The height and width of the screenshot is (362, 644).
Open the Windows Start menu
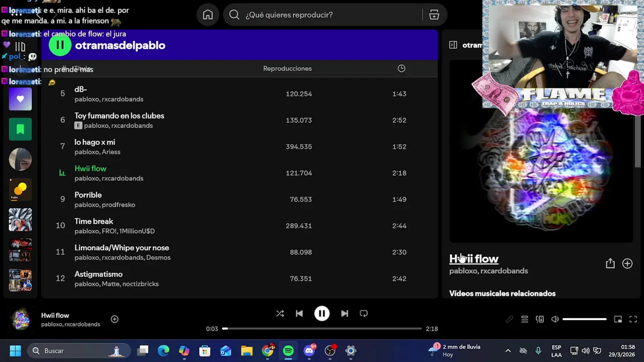(15, 350)
